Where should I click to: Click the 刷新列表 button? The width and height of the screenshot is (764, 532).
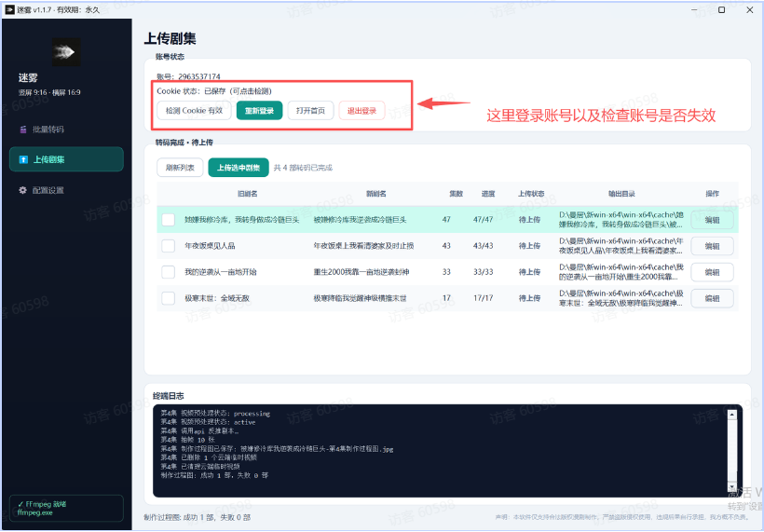point(180,168)
